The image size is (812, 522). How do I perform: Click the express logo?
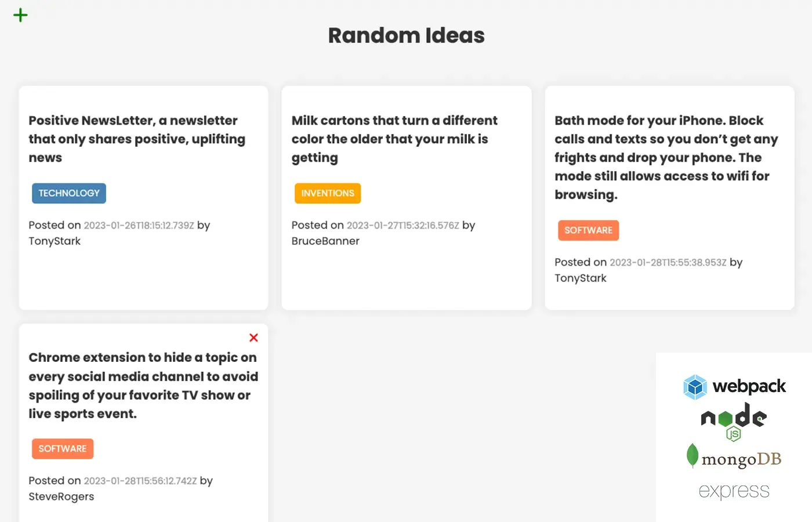point(734,491)
